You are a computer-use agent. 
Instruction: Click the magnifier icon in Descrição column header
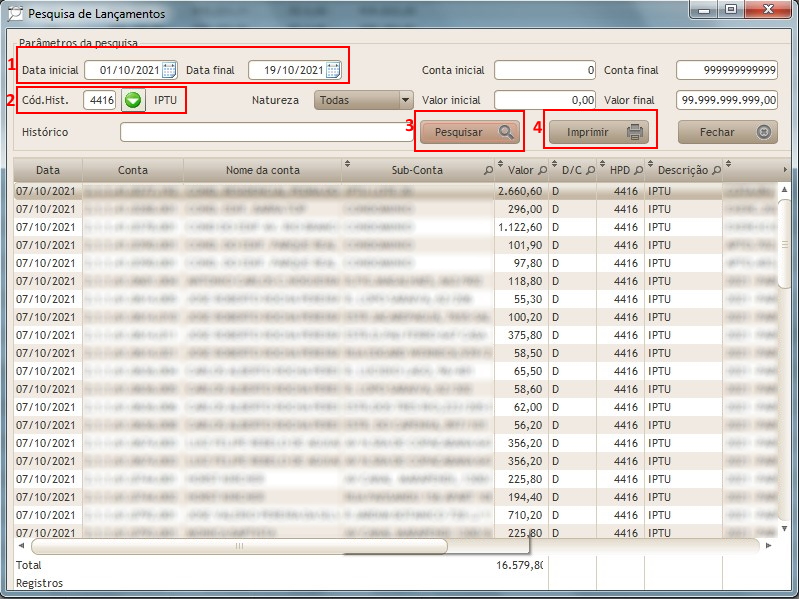[x=716, y=171]
